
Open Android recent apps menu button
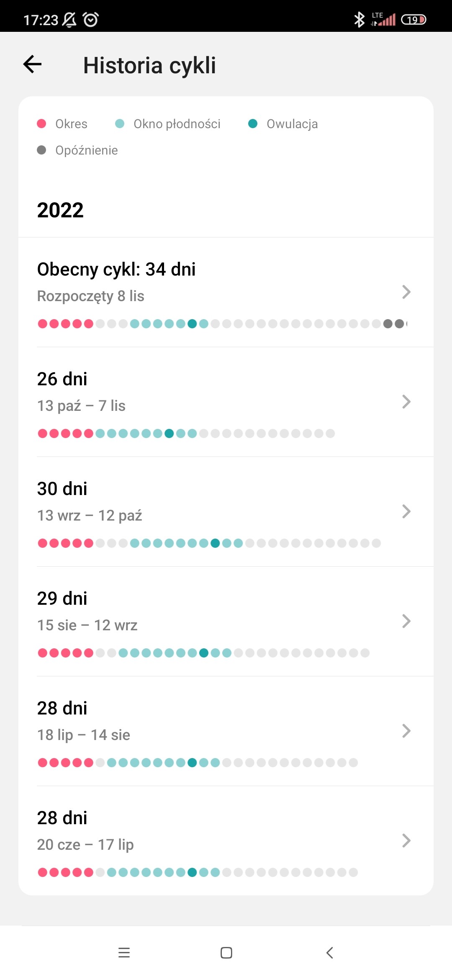click(x=124, y=953)
